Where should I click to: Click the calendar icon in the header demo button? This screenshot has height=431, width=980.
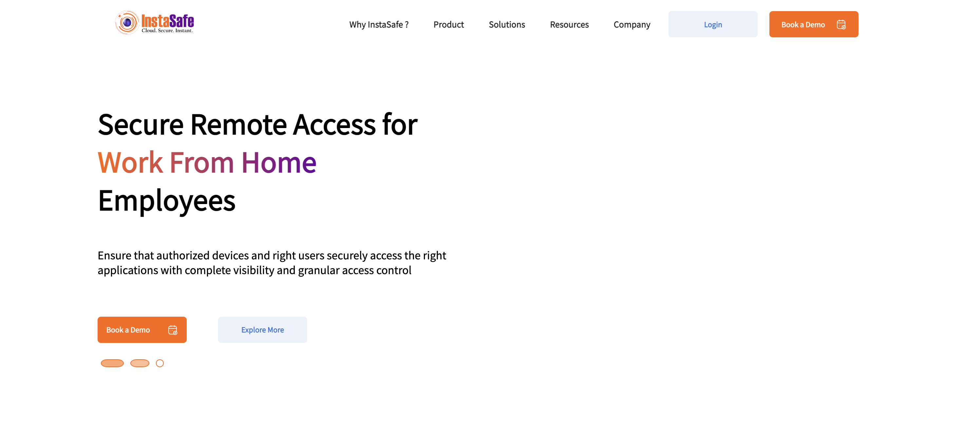pyautogui.click(x=841, y=25)
